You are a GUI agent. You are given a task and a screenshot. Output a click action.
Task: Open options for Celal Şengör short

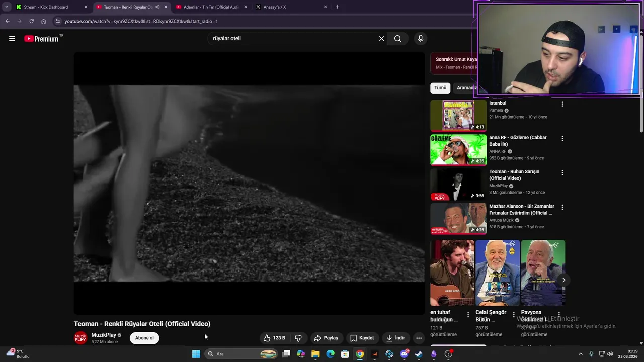click(514, 315)
